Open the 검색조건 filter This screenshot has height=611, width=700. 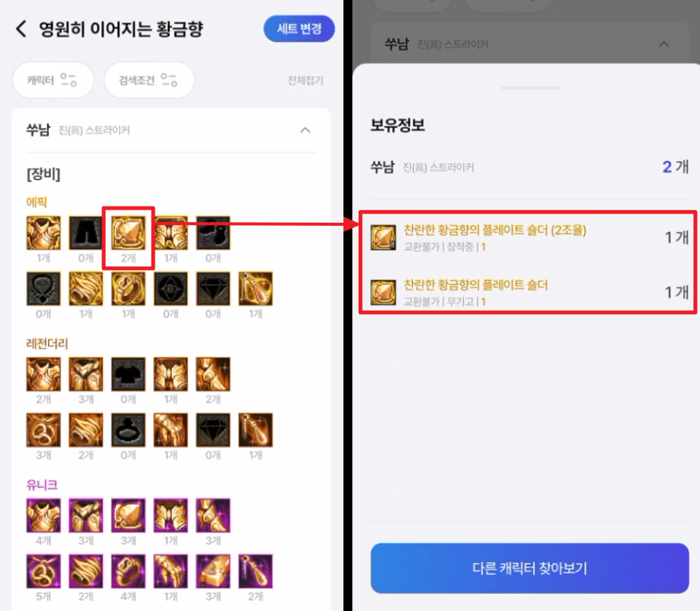pos(149,80)
